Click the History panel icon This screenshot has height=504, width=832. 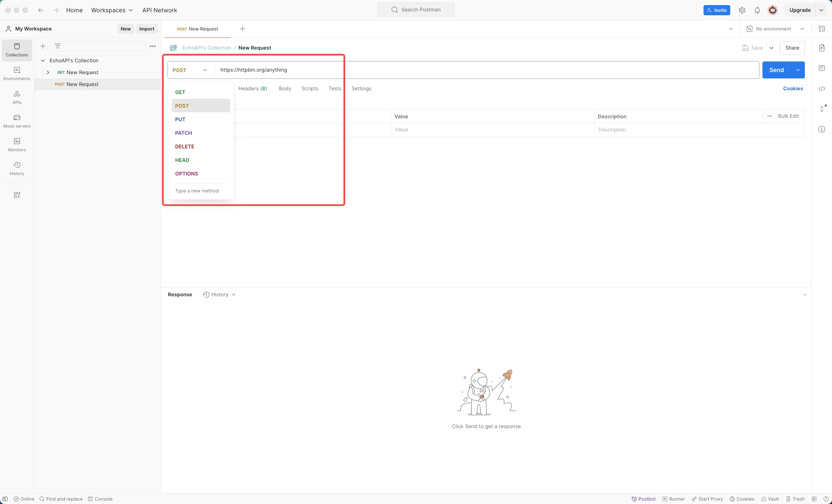(x=17, y=165)
